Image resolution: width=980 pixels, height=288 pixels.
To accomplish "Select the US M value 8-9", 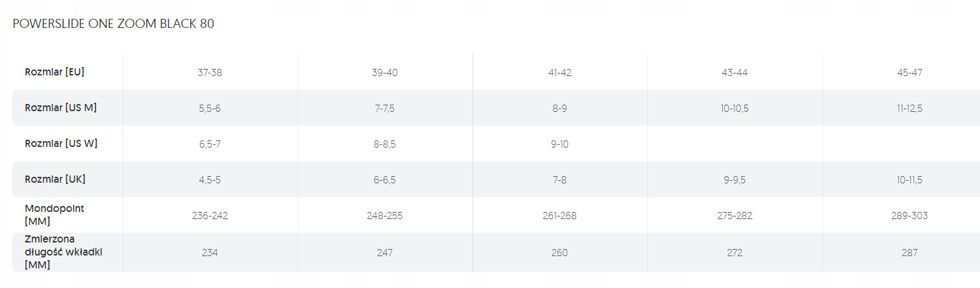I will tap(559, 109).
